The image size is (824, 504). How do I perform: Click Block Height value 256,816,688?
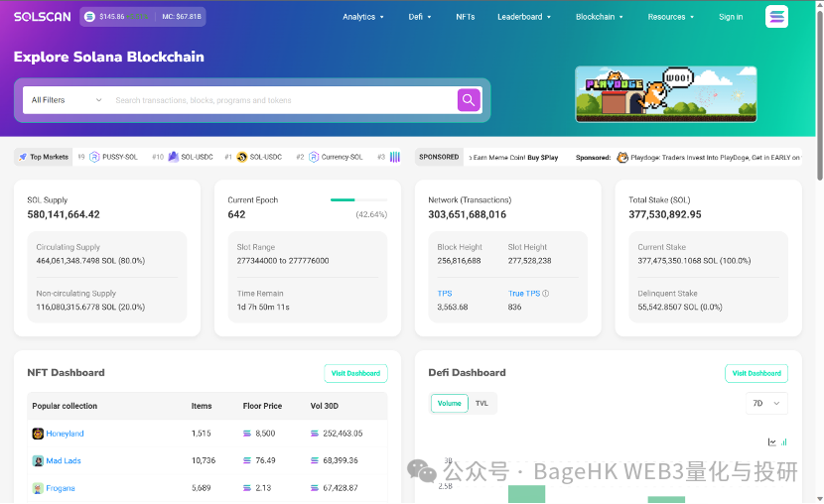point(459,261)
